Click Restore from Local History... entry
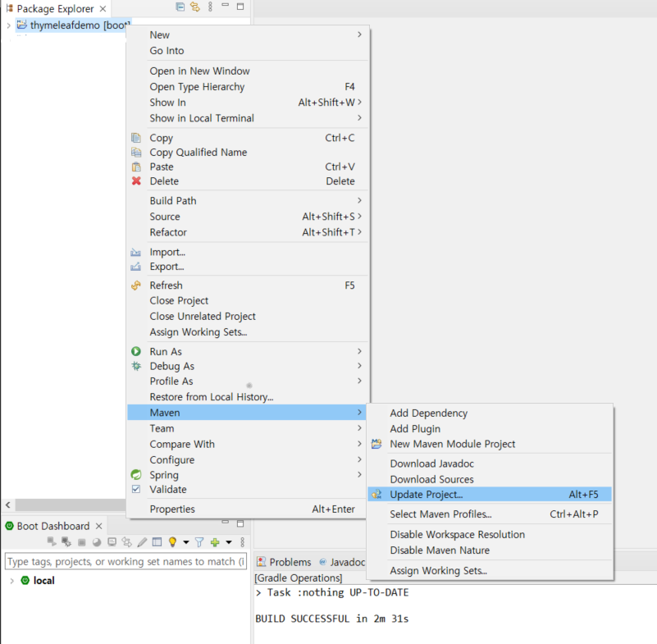The width and height of the screenshot is (657, 644). (247, 397)
